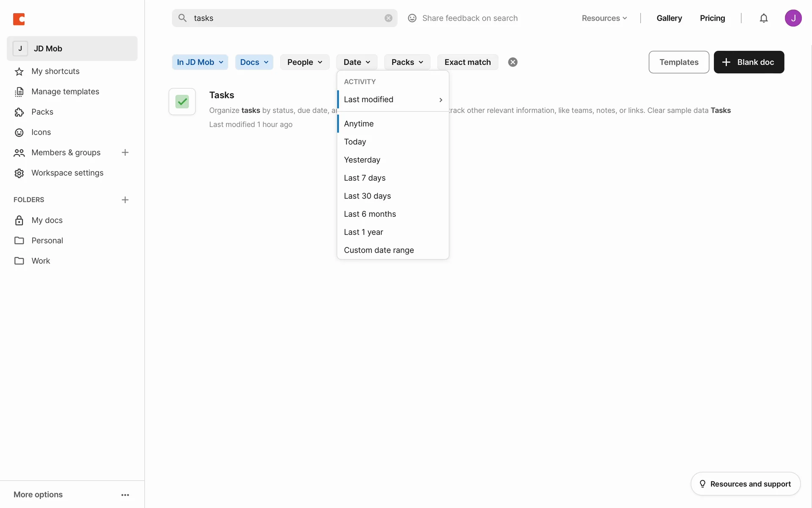
Task: Click the Tasks doc checkmark thumbnail
Action: (x=182, y=102)
